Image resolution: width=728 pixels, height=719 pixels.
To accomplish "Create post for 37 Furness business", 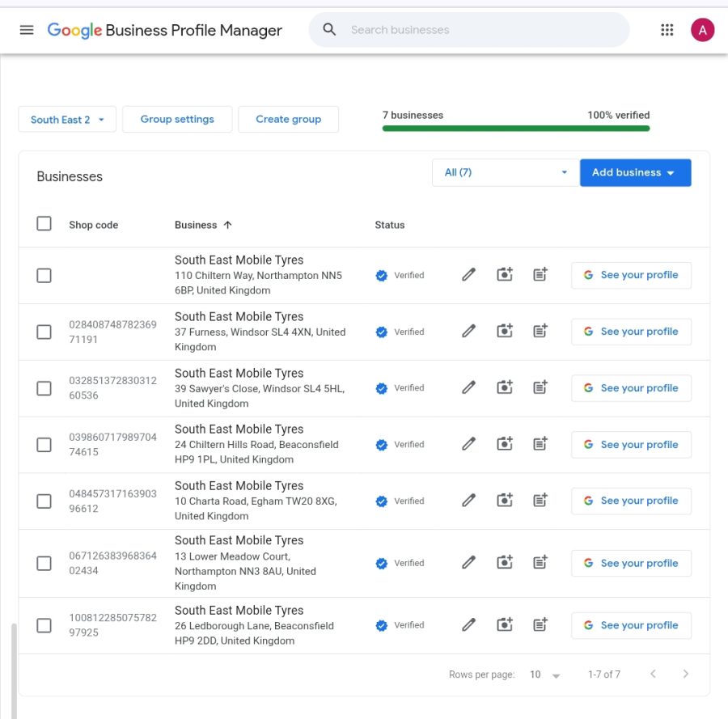I will [540, 331].
